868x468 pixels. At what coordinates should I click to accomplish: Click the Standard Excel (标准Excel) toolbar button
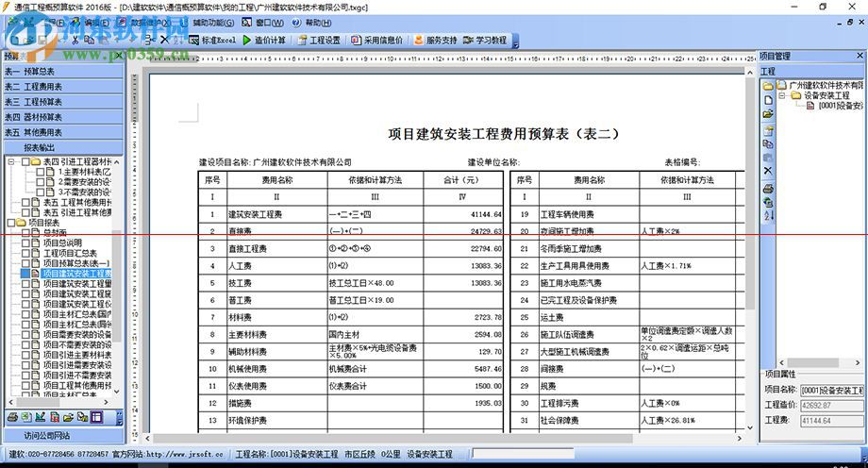tap(212, 40)
